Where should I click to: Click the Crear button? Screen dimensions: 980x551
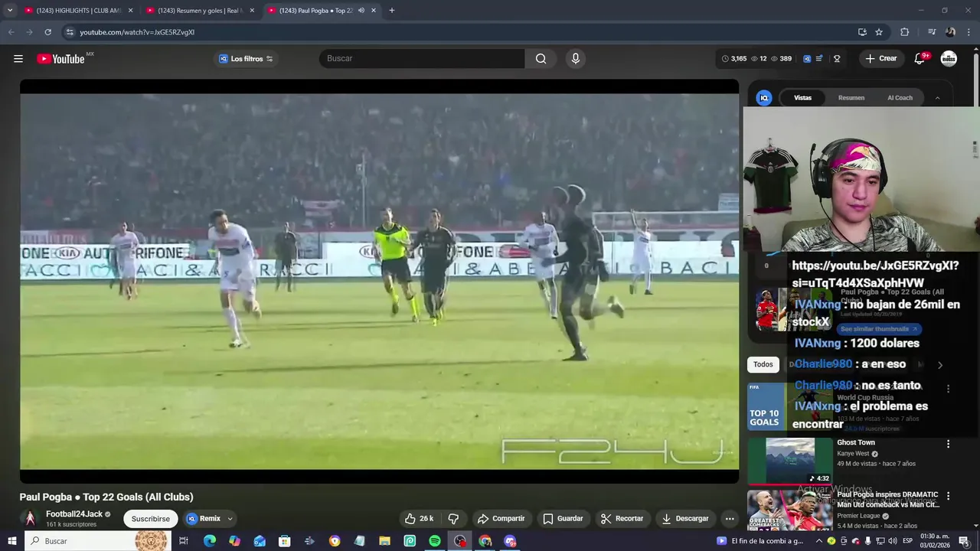pyautogui.click(x=880, y=59)
